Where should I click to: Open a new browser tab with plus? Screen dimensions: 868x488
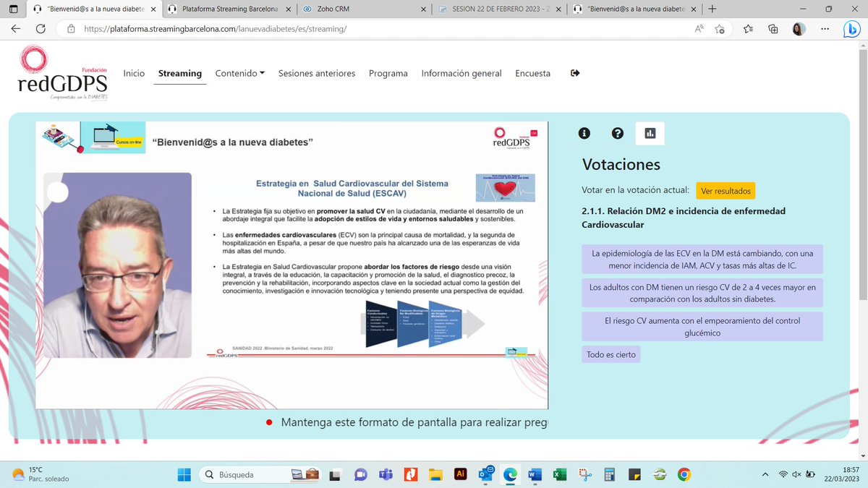tap(712, 9)
